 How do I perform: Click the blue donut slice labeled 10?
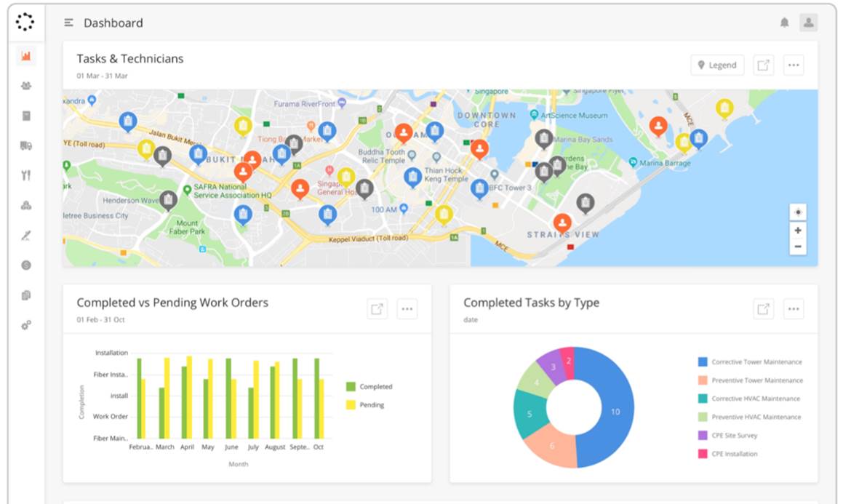coord(612,412)
